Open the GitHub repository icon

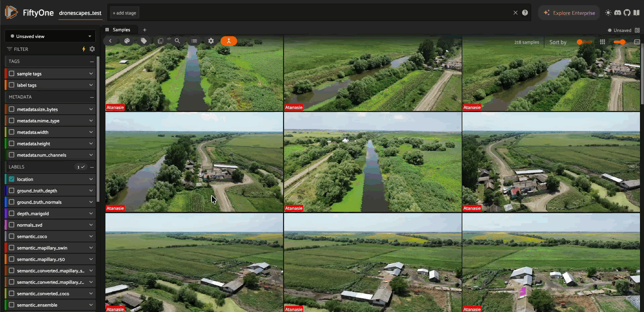627,13
